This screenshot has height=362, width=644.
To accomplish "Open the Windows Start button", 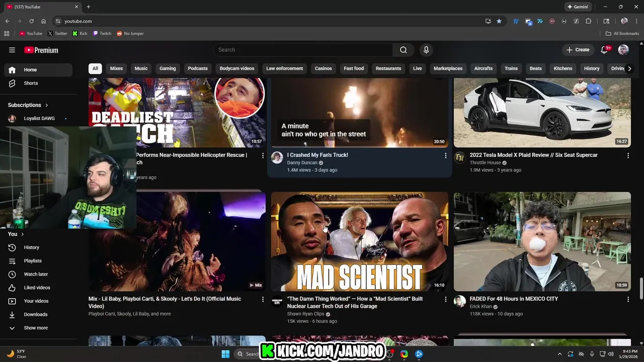I will (x=225, y=354).
